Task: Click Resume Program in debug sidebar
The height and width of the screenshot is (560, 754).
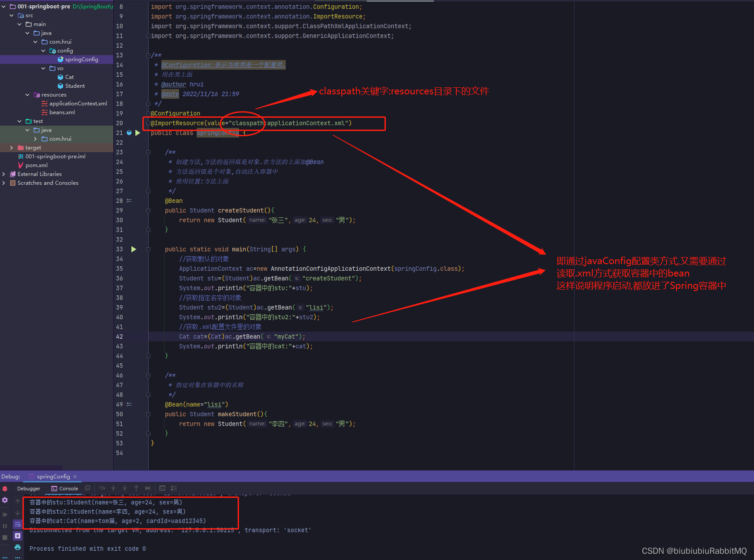Action: point(5,514)
